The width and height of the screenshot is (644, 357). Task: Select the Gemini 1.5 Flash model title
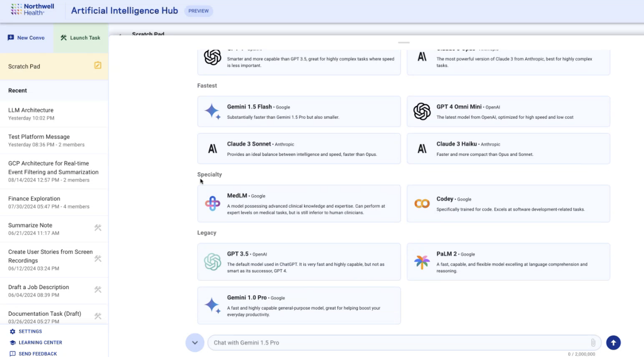point(249,107)
